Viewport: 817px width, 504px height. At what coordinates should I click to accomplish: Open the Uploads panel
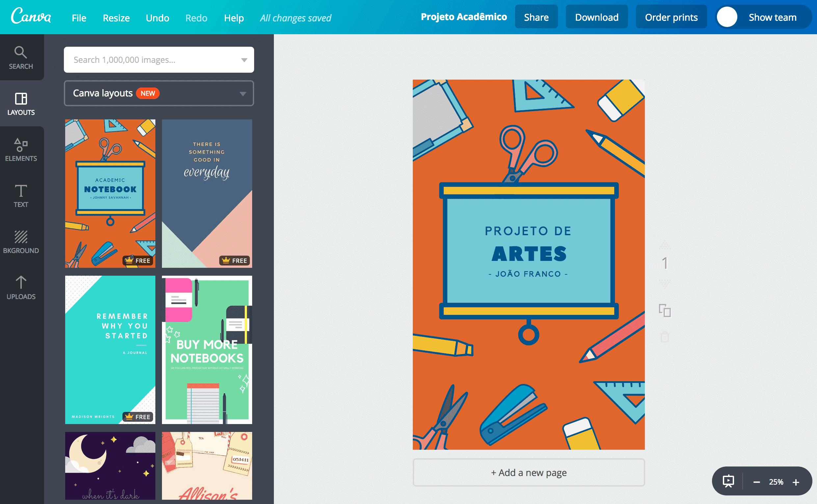tap(21, 287)
